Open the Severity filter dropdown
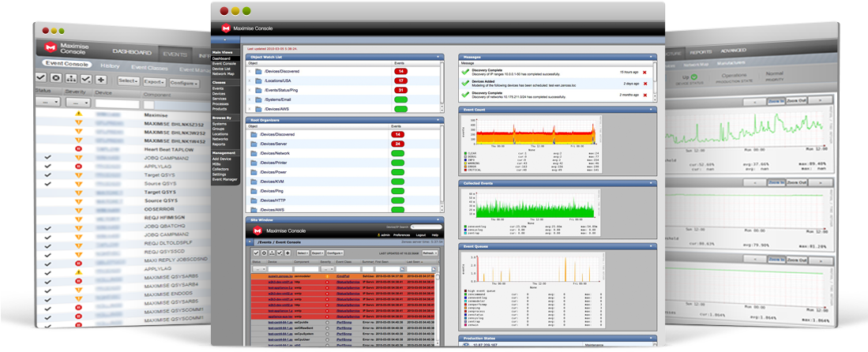This screenshot has width=868, height=352. (78, 103)
